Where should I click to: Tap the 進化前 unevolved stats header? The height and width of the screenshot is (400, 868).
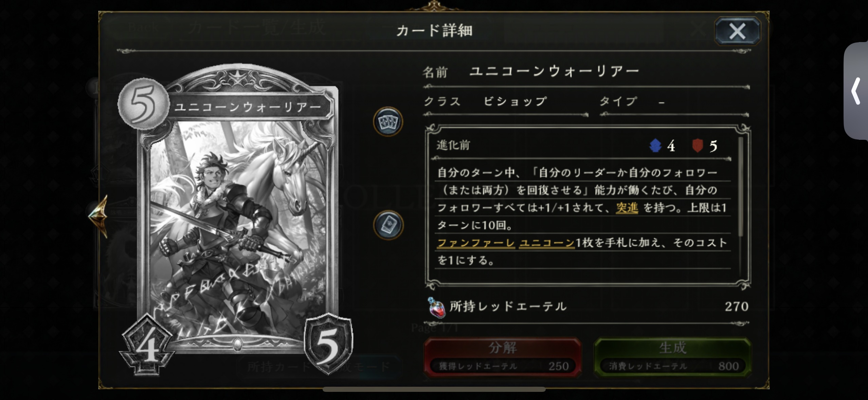pyautogui.click(x=453, y=145)
